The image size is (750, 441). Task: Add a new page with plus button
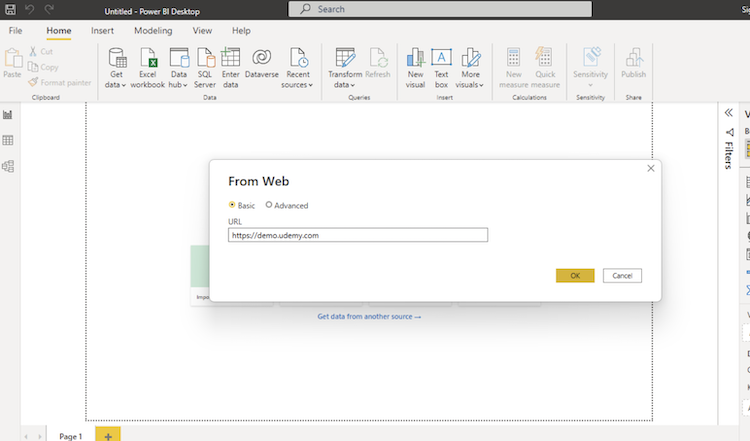tap(108, 436)
